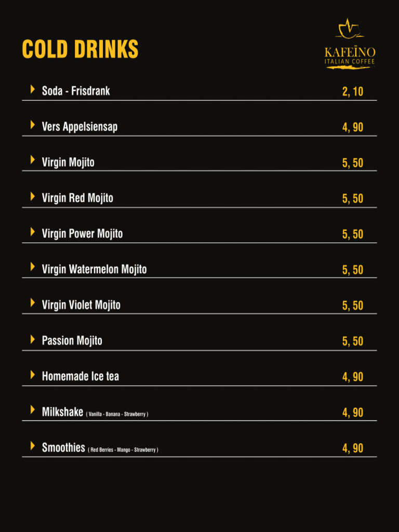Click the arrow beside Virgin Violet Mojito
The image size is (399, 532).
click(x=33, y=303)
